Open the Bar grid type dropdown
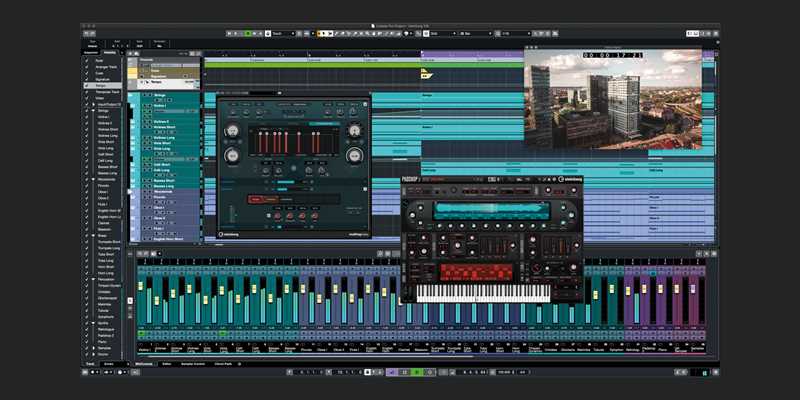This screenshot has width=800, height=400. pos(476,34)
